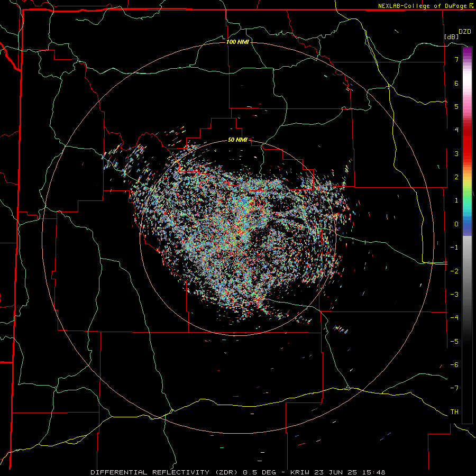The height and width of the screenshot is (476, 476).
Task: Click the DZD legend title
Action: pos(464,32)
